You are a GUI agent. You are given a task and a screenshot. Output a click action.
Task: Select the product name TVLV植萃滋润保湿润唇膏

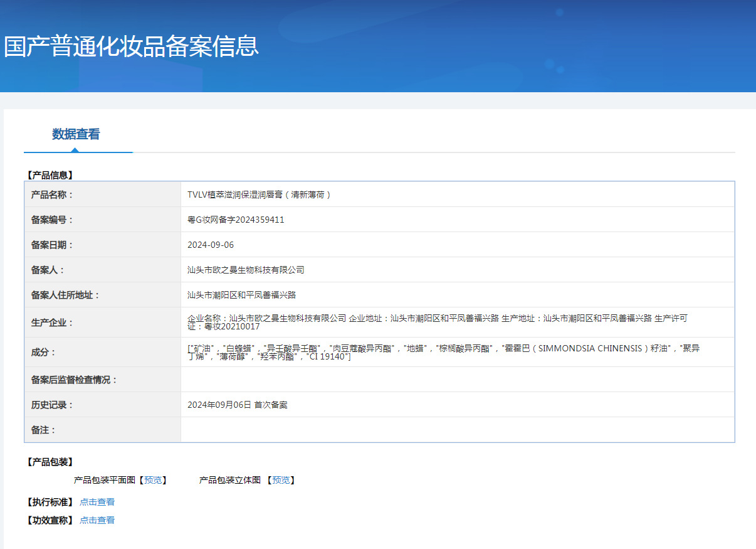(x=259, y=195)
